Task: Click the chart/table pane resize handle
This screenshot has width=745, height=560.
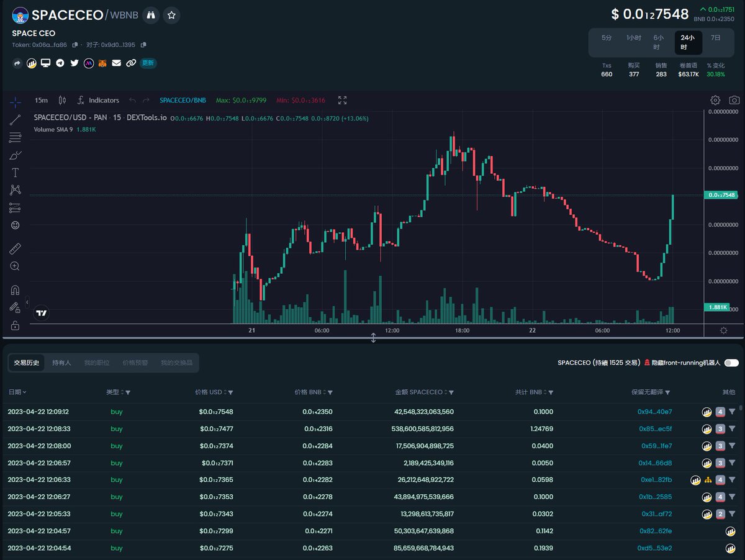Action: [x=373, y=338]
